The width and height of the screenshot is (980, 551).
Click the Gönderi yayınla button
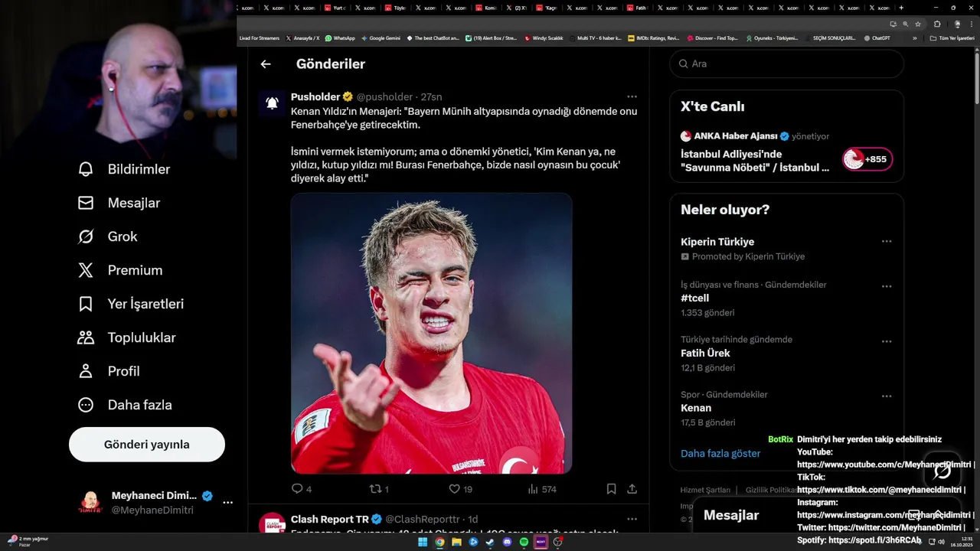point(147,445)
